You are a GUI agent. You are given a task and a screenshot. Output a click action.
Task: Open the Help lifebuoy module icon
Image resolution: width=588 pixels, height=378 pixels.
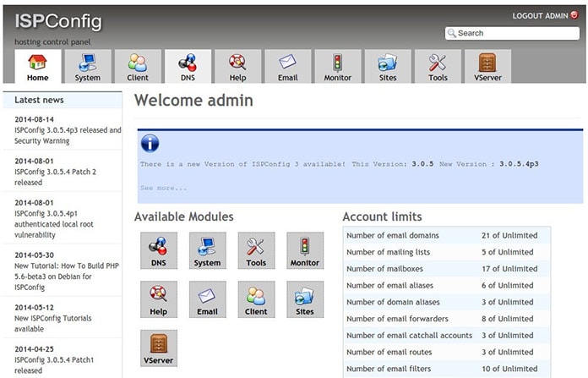point(159,299)
